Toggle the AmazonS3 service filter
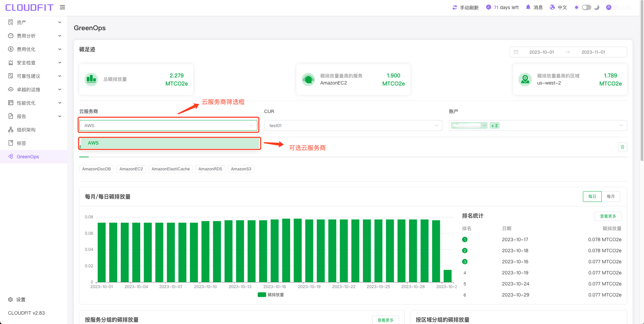The width and height of the screenshot is (644, 324). [241, 169]
